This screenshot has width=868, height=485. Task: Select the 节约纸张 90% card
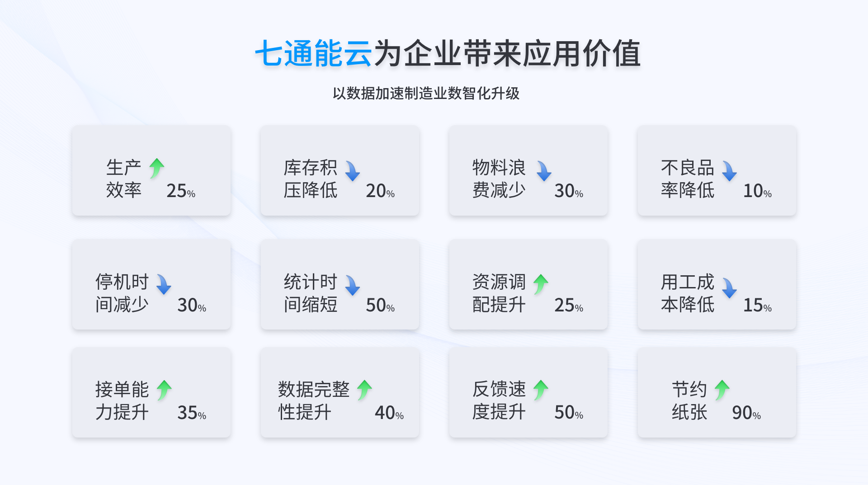point(717,392)
